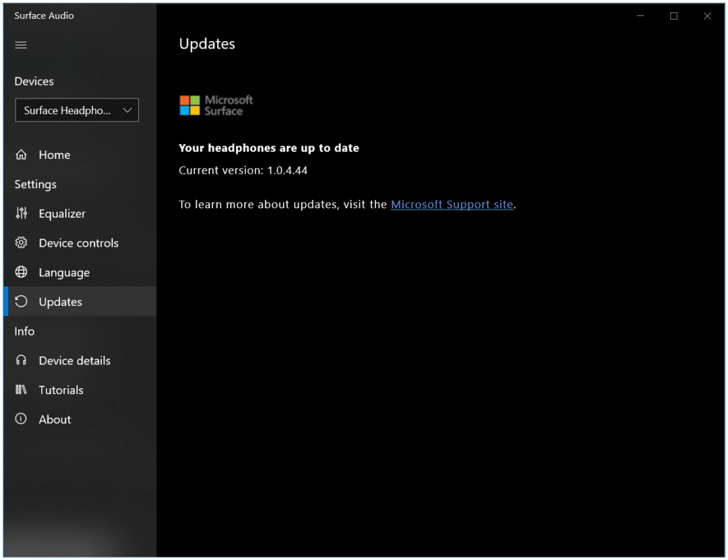The width and height of the screenshot is (728, 560).
Task: Navigate to the Settings Equalizer page
Action: [63, 214]
